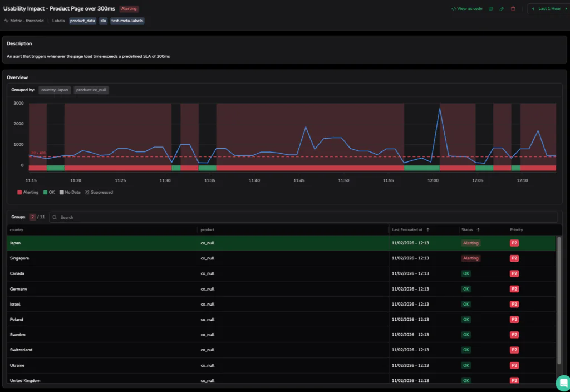The image size is (570, 392).
Task: Go to next time range arrow
Action: pos(567,9)
